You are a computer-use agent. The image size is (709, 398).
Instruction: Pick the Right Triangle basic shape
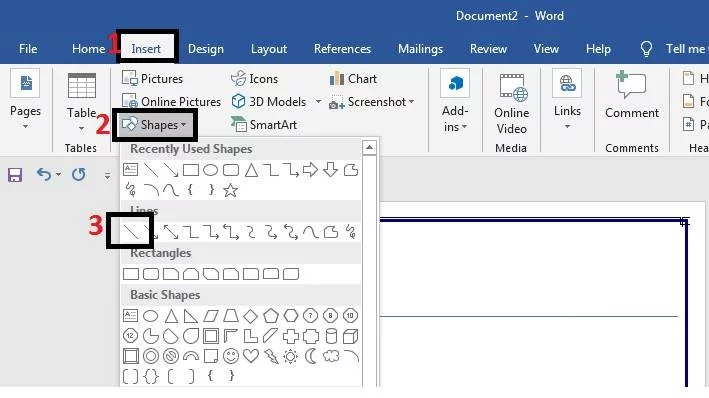pyautogui.click(x=191, y=316)
